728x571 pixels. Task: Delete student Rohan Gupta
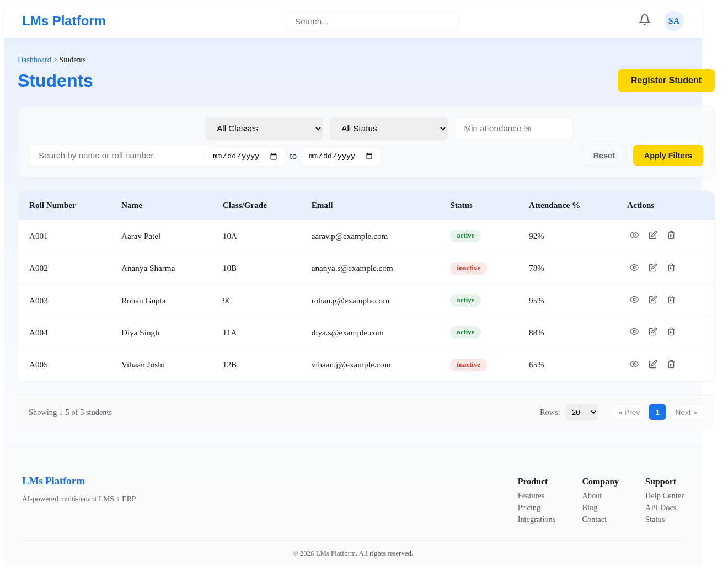click(671, 300)
